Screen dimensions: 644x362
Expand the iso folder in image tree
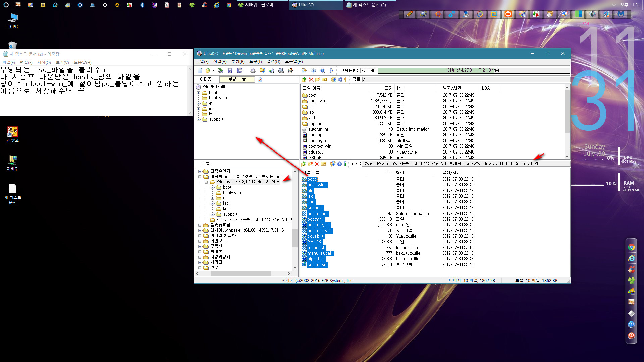coord(199,109)
